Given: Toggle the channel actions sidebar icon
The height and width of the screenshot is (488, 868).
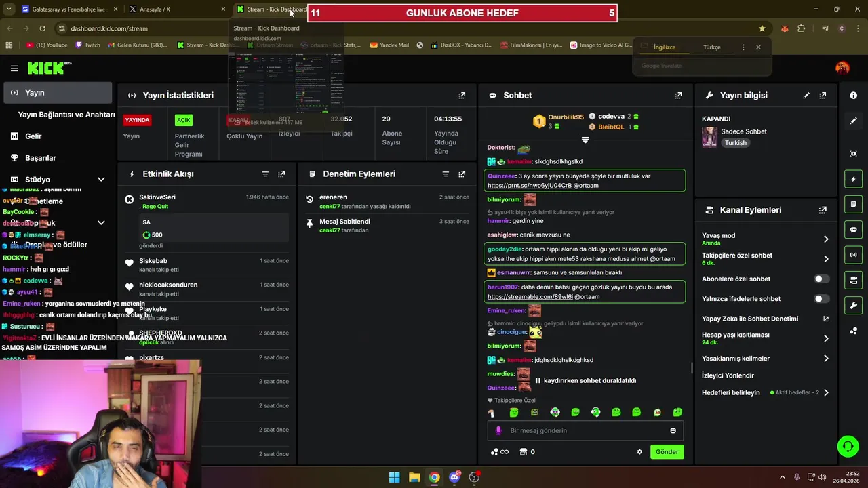Looking at the screenshot, I should 853,280.
